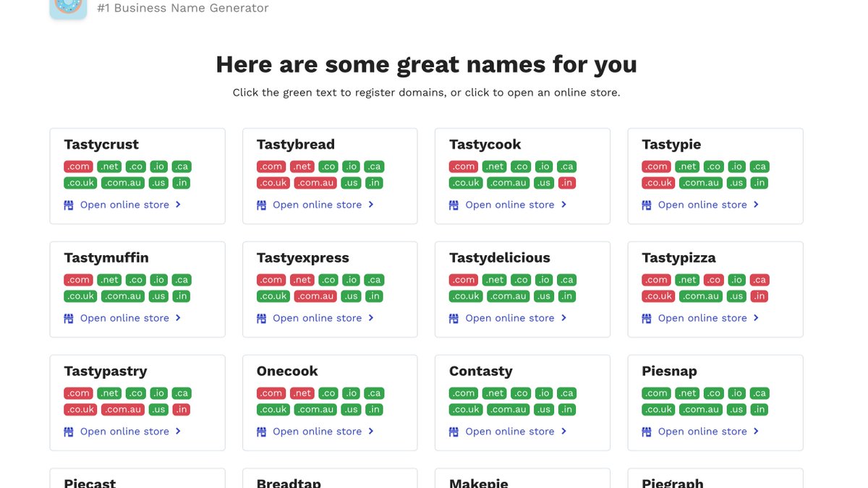Open online store for Tastypie
Screen dimensions: 868x488
click(701, 205)
